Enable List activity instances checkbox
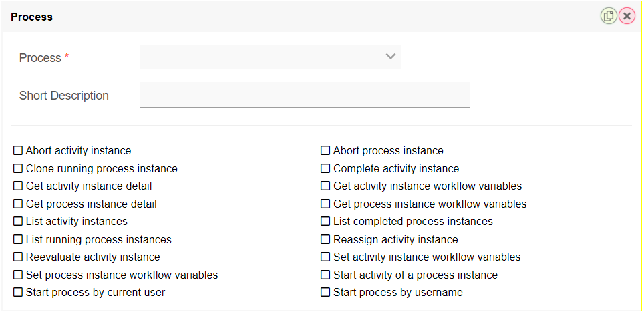 pos(18,222)
